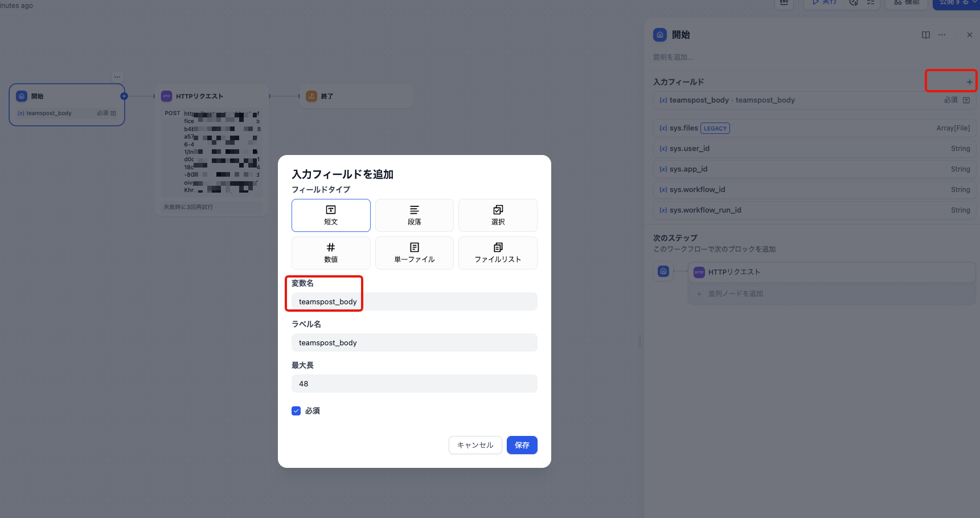Screen dimensions: 980x518
Task: Click the 終了 node icon on canvas
Action: 311,96
